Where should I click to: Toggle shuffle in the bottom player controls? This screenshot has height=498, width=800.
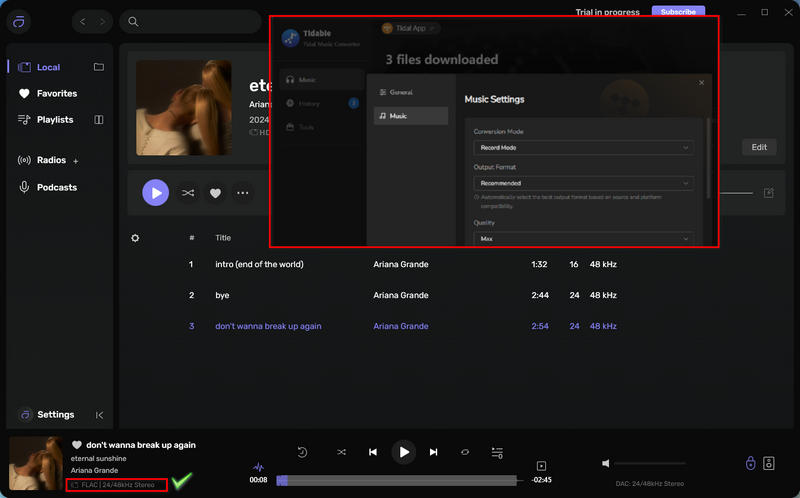coord(341,452)
